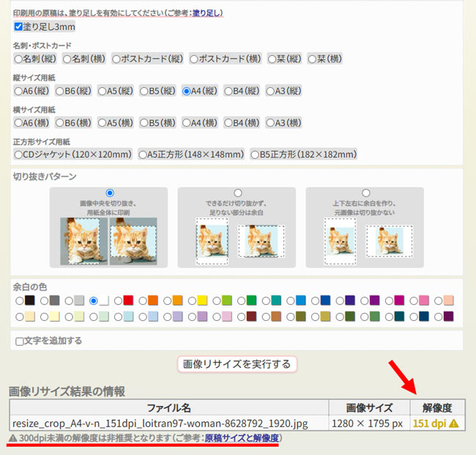Image resolution: width=476 pixels, height=455 pixels.
Task: Click the minimal-crop cat preview thumbnail
Action: tap(240, 241)
